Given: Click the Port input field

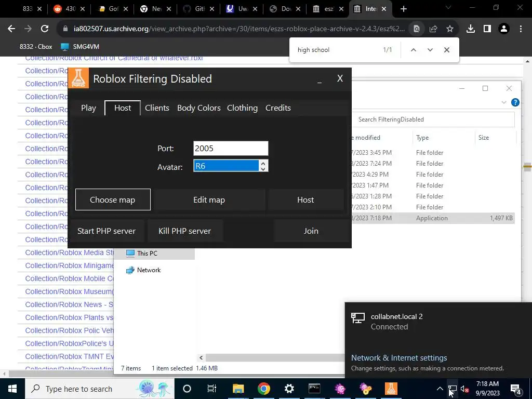Looking at the screenshot, I should pos(231,148).
